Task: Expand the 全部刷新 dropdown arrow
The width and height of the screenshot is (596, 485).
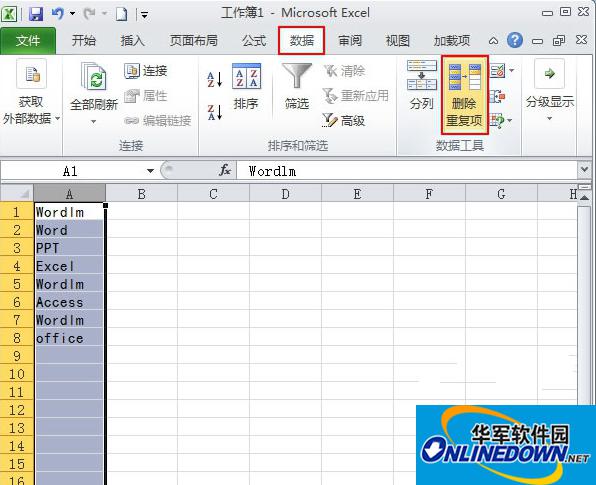Action: pos(94,122)
